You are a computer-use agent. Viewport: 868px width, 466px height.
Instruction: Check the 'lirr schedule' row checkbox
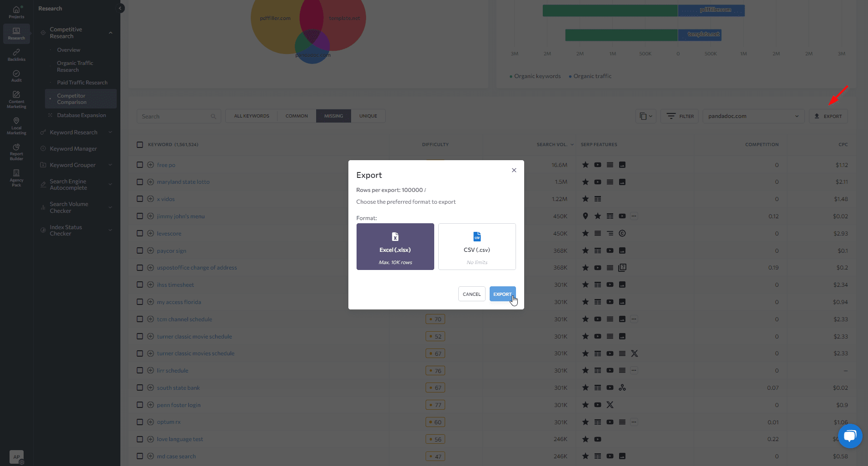point(140,370)
